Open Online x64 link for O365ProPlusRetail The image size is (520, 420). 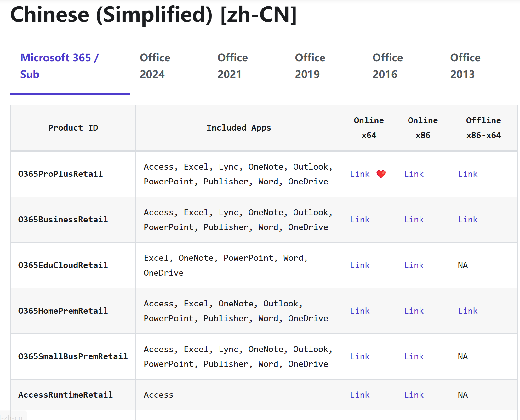coord(360,174)
